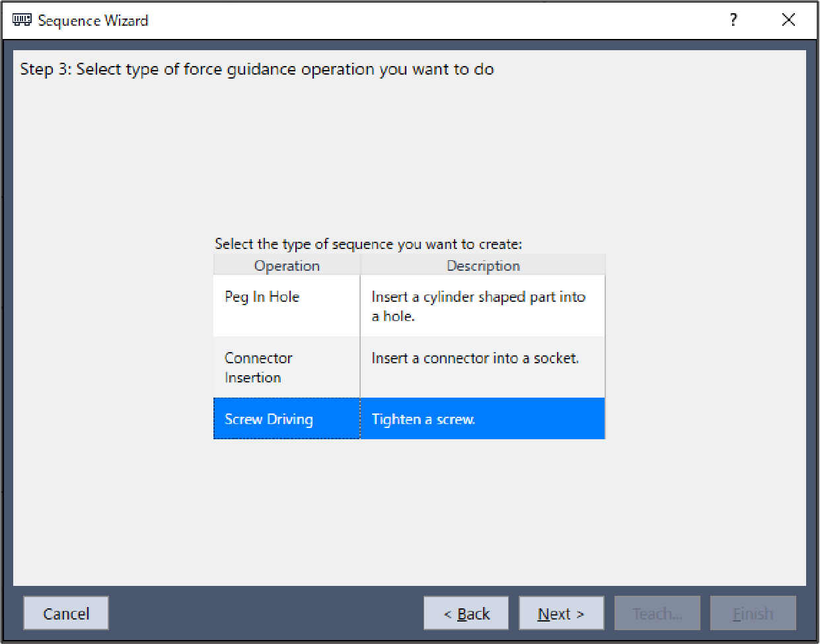This screenshot has width=820, height=644.
Task: Click the divider between Operation and Description headers
Action: click(360, 266)
